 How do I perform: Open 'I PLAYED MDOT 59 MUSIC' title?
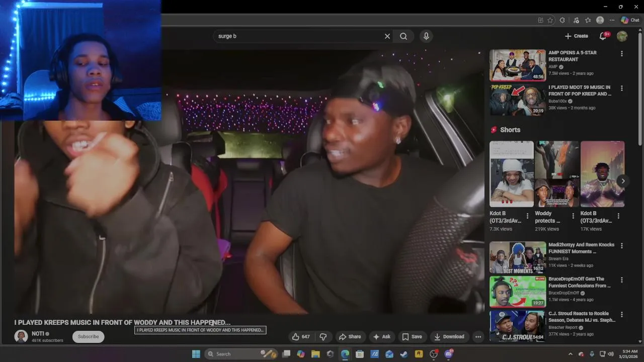pos(580,90)
